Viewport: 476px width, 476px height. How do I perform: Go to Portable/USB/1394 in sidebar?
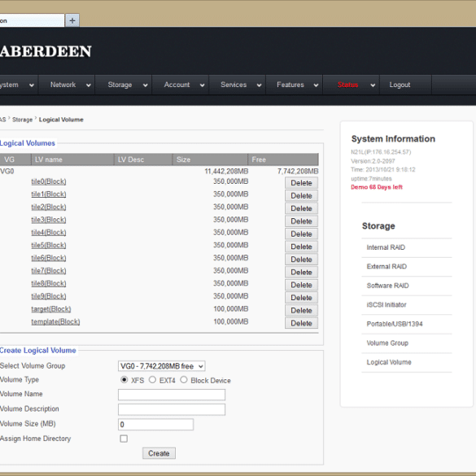pos(395,324)
